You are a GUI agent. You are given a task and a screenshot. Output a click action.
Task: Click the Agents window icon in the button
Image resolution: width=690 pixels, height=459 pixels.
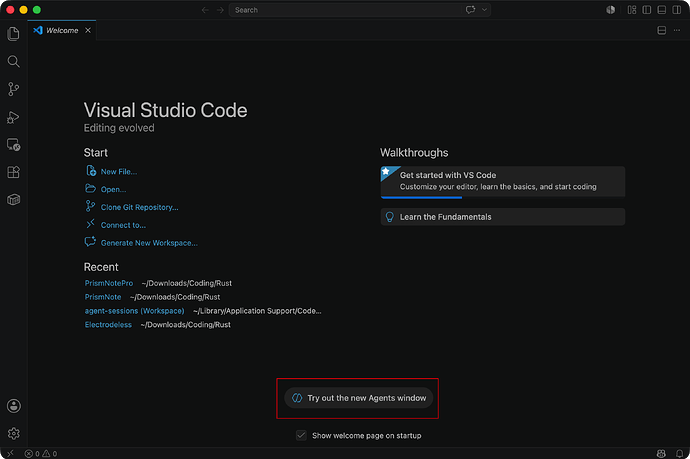pos(297,398)
